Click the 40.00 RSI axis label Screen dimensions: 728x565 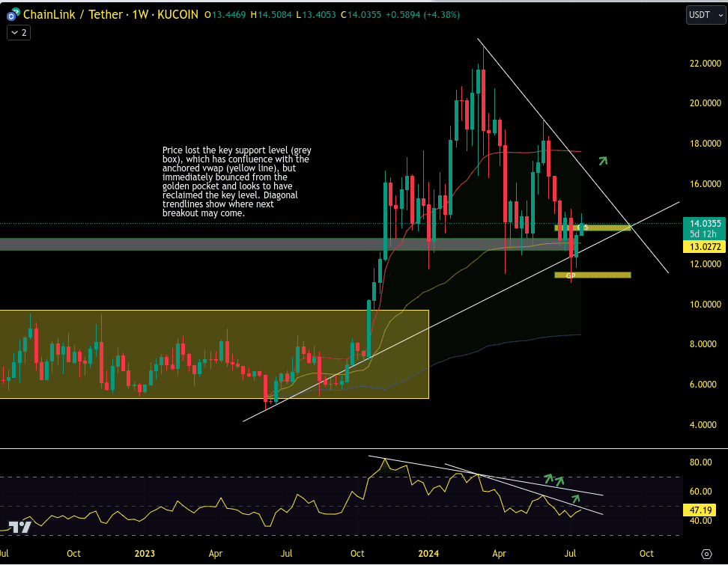click(x=700, y=520)
